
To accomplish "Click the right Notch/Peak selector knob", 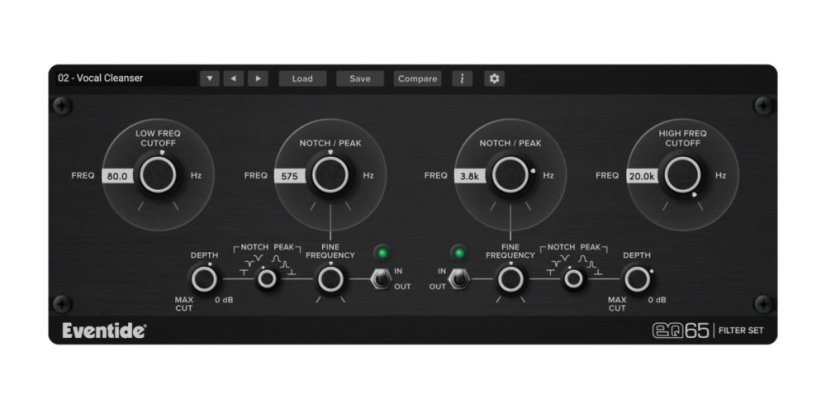I will [574, 279].
